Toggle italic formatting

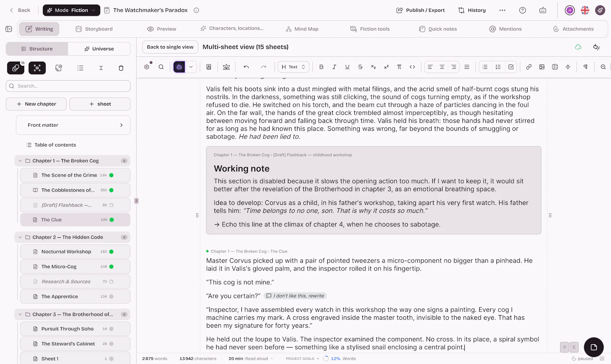334,67
